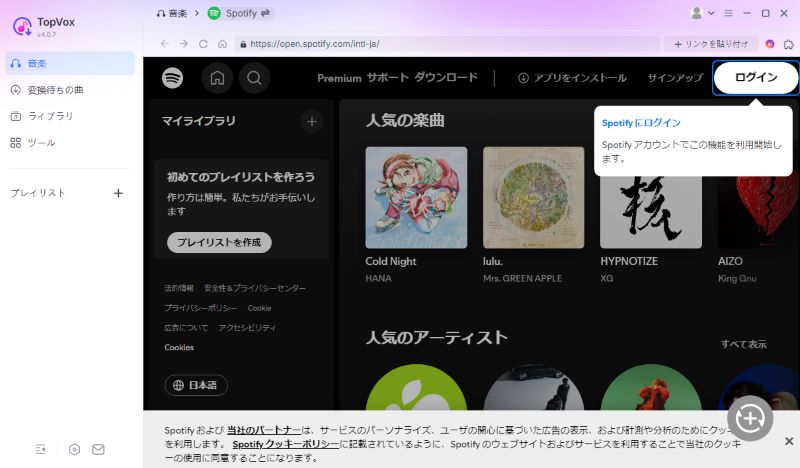Go to home with address bar home icon

pyautogui.click(x=222, y=44)
